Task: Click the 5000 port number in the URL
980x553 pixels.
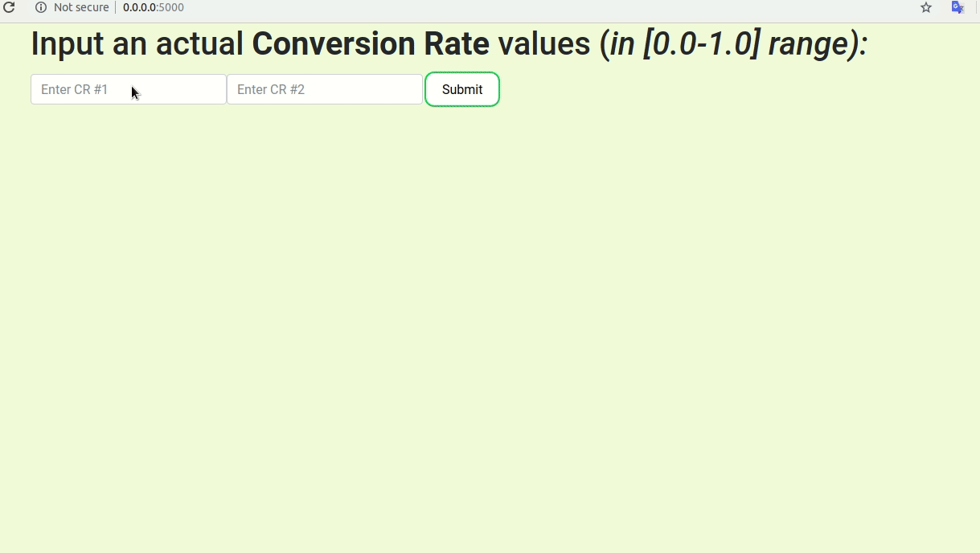Action: [x=171, y=7]
